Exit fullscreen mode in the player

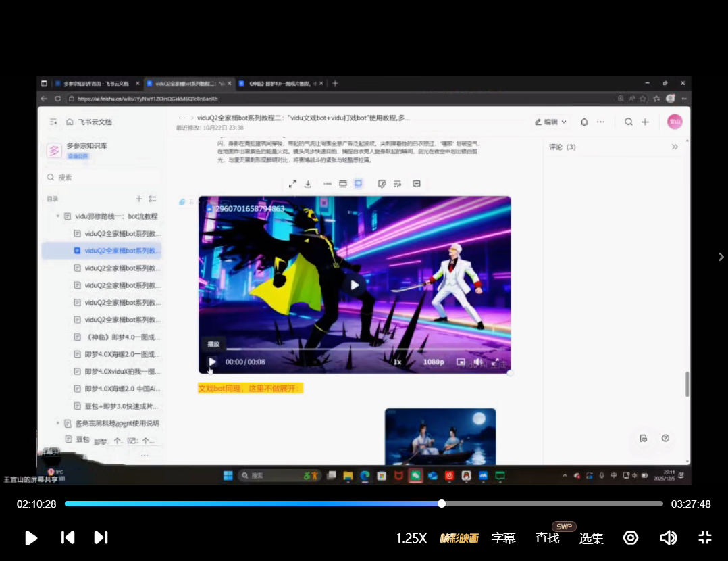704,538
